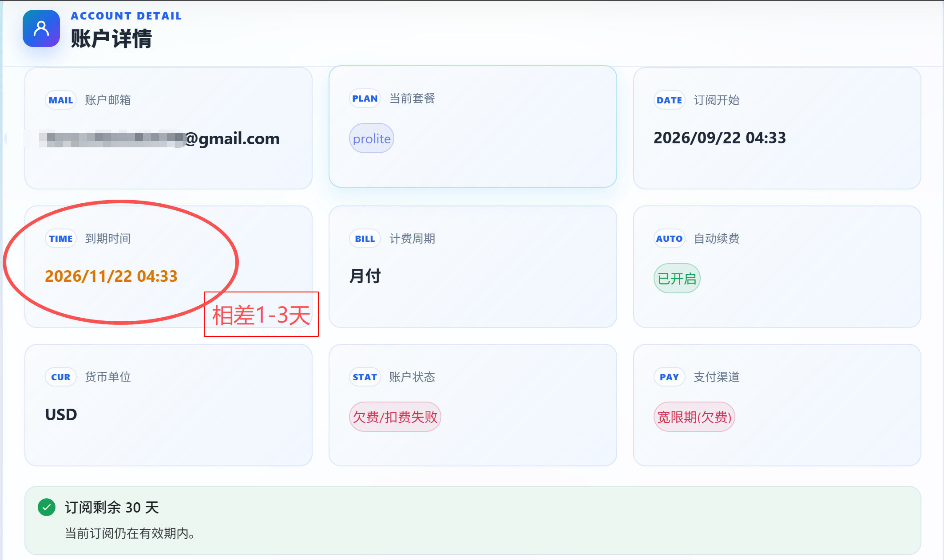Viewport: 944px width, 560px height.
Task: Click the 货币单位 card label
Action: click(108, 377)
